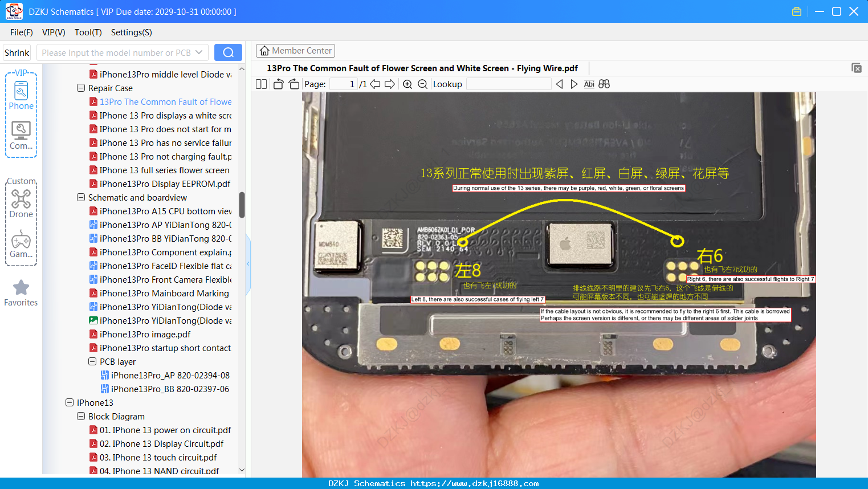The height and width of the screenshot is (489, 868).
Task: Collapse the PCB layer node
Action: [x=92, y=362]
